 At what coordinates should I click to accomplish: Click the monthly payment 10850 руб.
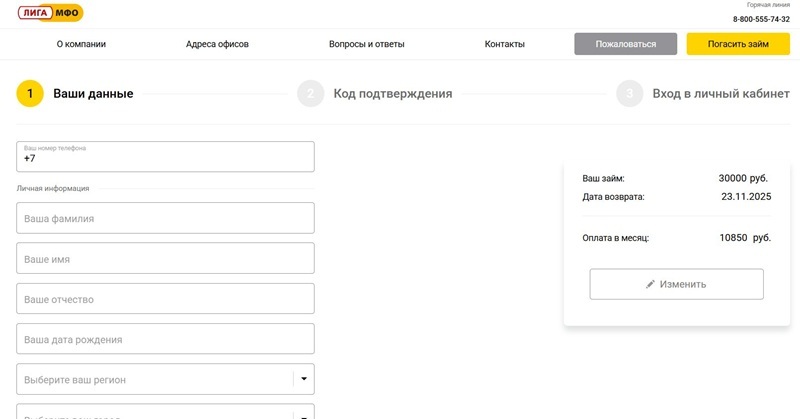click(x=745, y=237)
